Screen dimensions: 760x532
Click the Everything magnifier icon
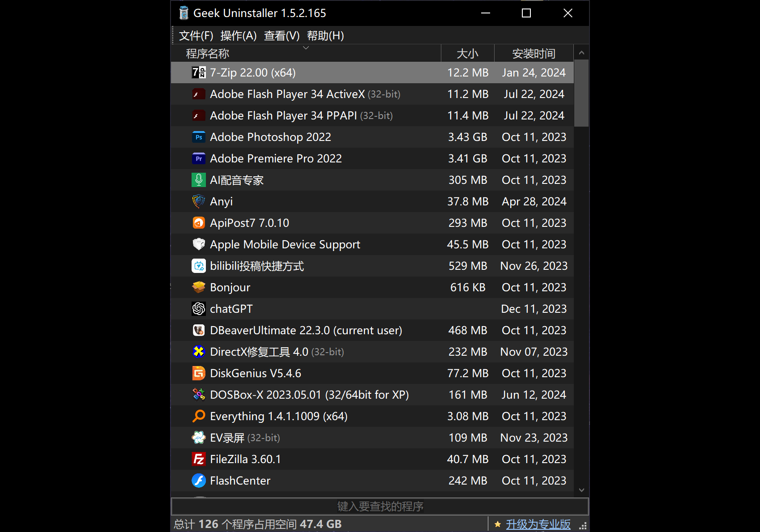pos(199,416)
